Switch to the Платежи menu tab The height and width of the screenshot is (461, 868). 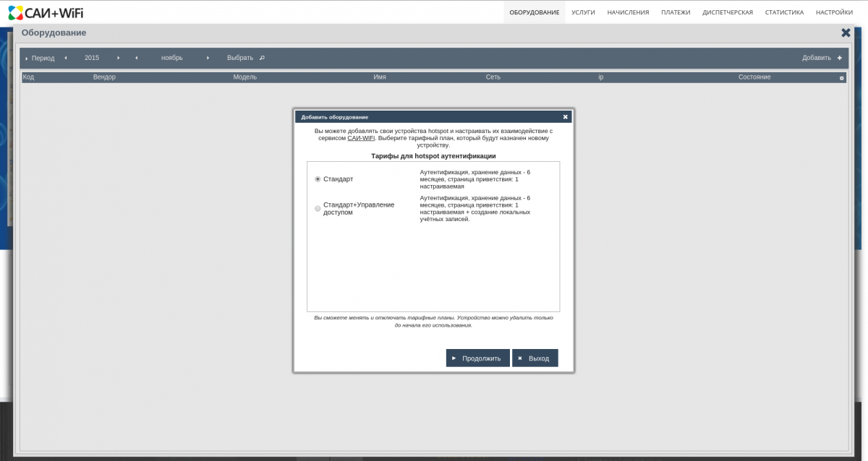tap(676, 12)
